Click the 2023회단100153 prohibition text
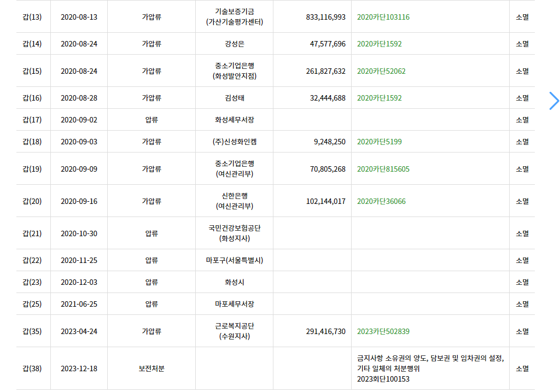Viewport: 560px width, 392px height. coord(383,379)
